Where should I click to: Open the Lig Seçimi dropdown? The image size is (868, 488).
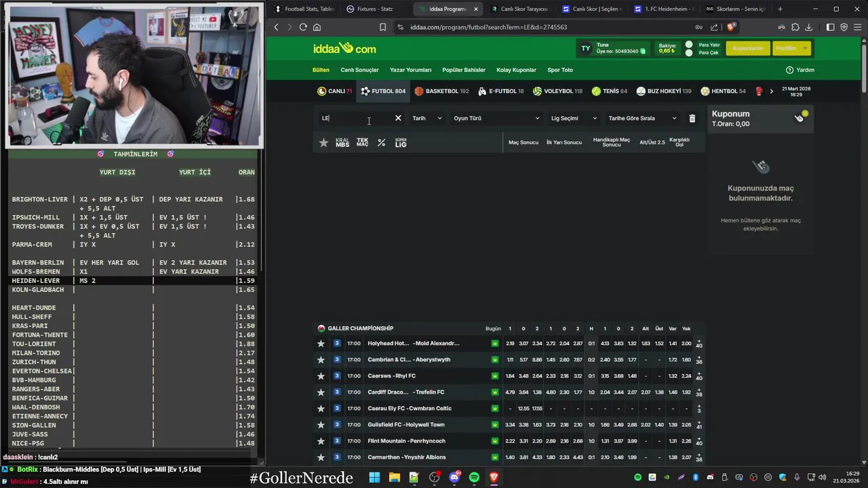[574, 118]
